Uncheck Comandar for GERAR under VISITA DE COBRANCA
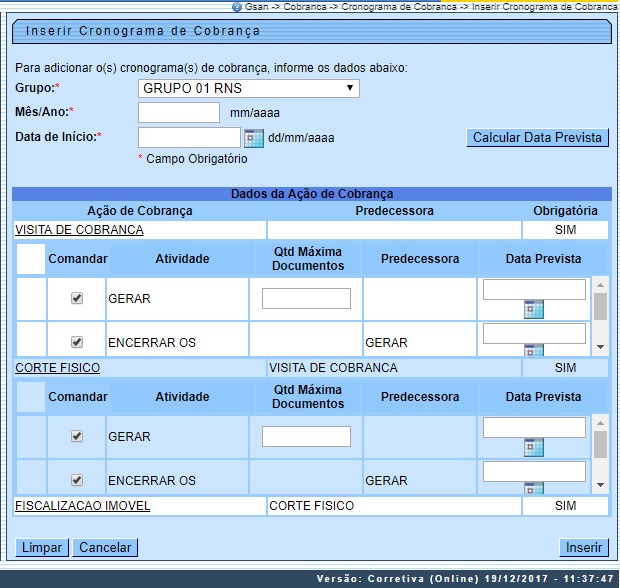 click(x=77, y=298)
